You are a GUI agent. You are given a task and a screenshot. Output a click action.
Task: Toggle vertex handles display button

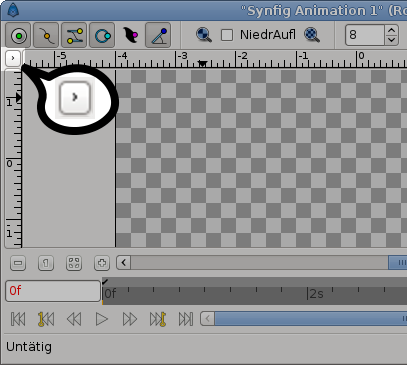tap(46, 35)
